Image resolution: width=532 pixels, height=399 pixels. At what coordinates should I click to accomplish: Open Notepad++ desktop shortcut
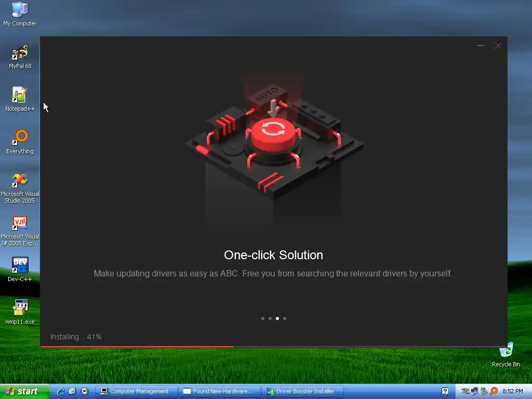pos(20,99)
